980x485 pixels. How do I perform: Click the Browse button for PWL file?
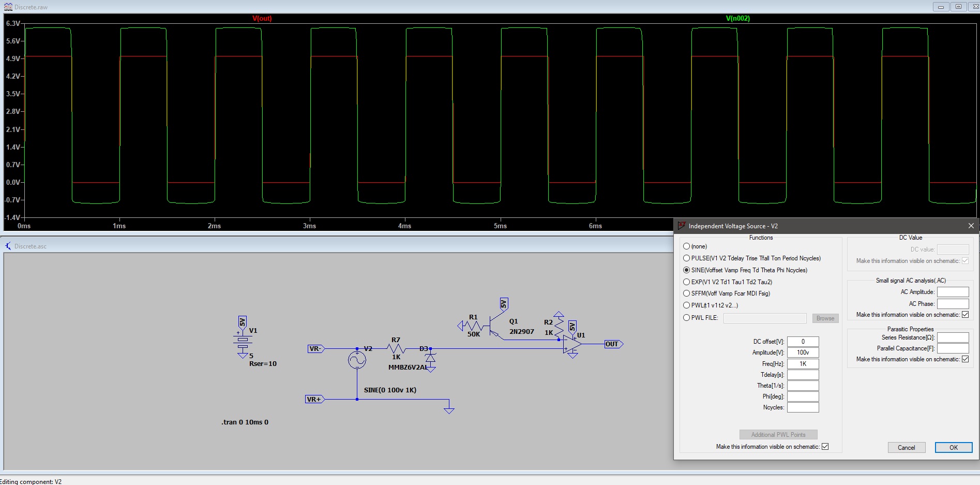[x=825, y=318]
